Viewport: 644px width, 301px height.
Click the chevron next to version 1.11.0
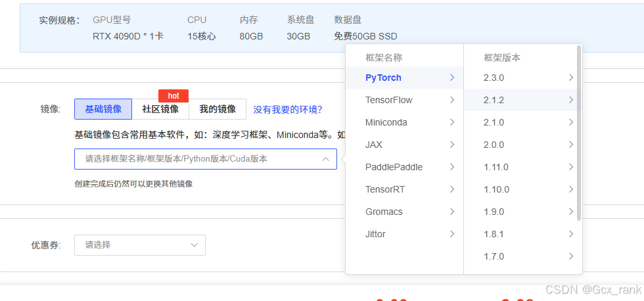[x=571, y=167]
